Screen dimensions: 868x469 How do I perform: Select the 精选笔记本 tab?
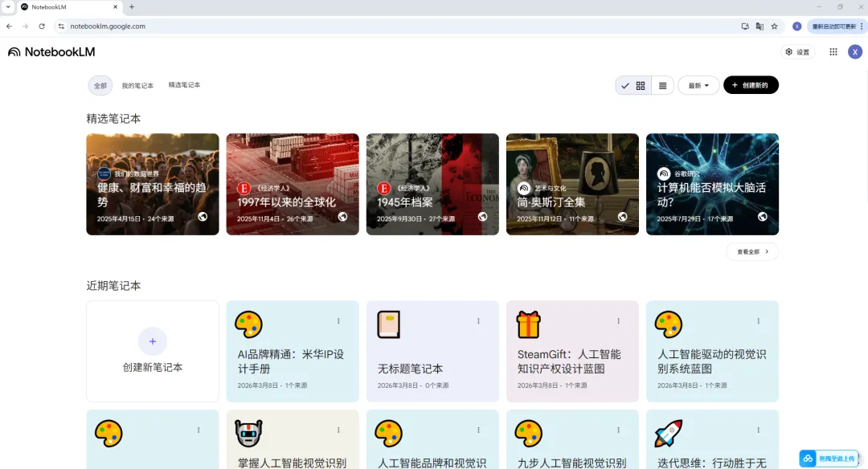(x=184, y=85)
